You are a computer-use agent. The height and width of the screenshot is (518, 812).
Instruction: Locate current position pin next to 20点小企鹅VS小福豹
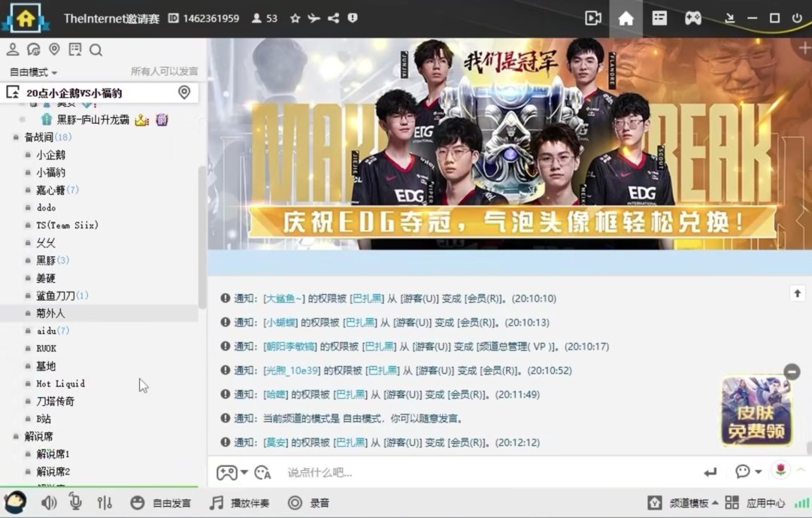(184, 92)
